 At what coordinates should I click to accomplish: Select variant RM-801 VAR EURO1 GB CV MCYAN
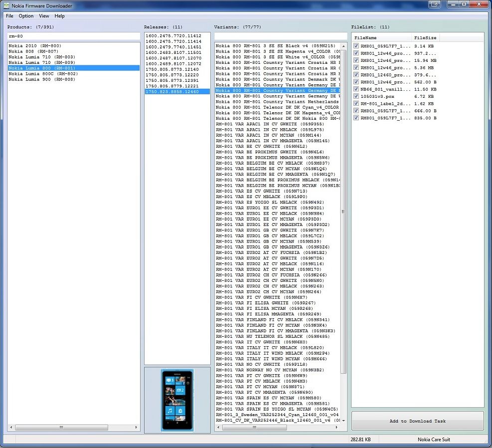pos(278,241)
